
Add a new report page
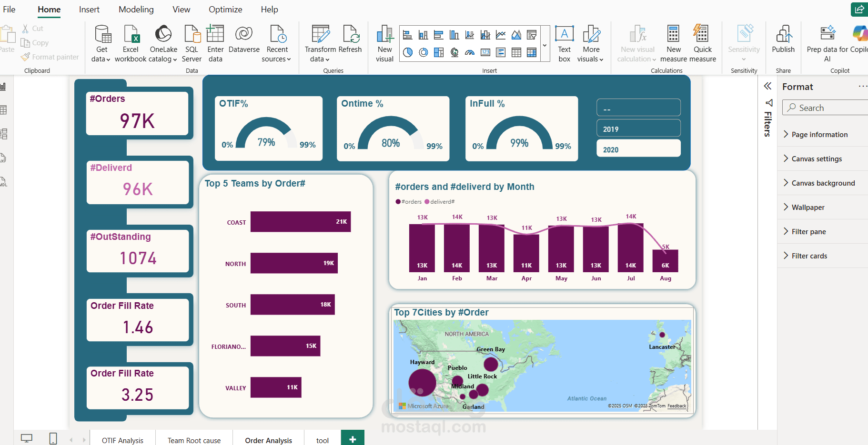[353, 439]
